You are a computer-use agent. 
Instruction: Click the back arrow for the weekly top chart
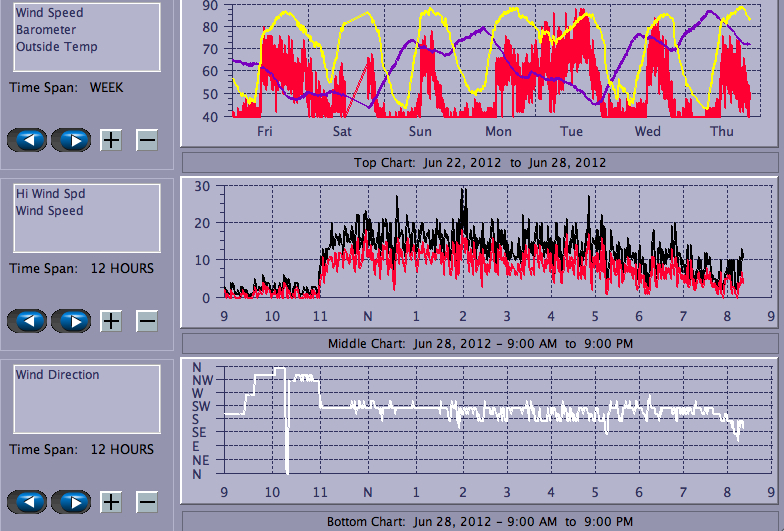click(x=27, y=140)
